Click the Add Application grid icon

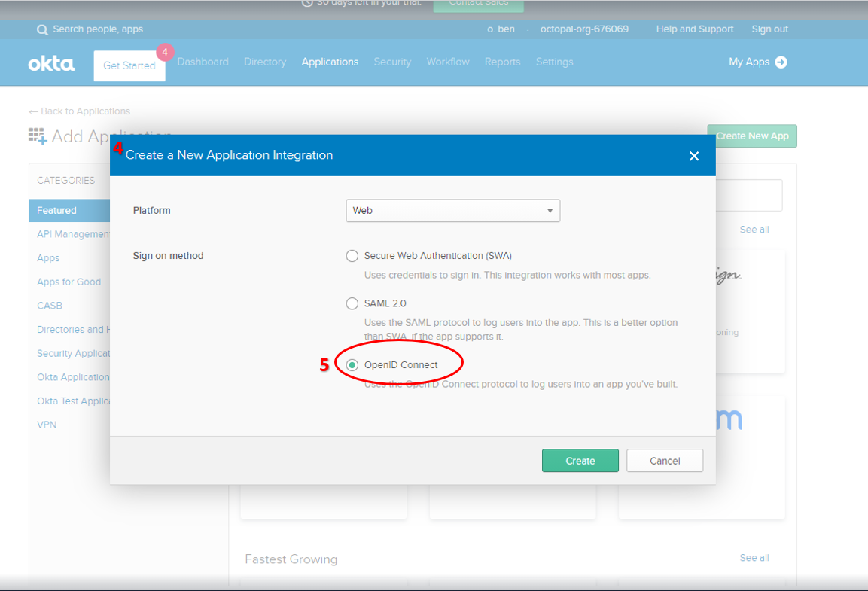coord(37,136)
